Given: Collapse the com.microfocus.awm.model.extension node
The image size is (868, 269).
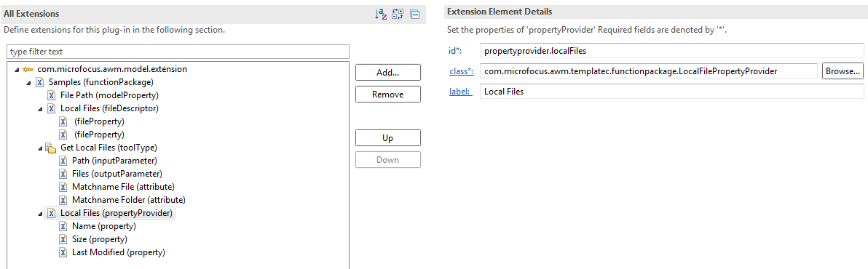Looking at the screenshot, I should 17,70.
